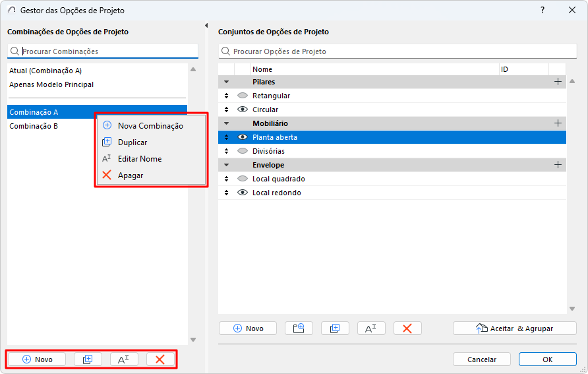The height and width of the screenshot is (374, 588).
Task: Collapse the Pilares option set
Action: (x=227, y=82)
